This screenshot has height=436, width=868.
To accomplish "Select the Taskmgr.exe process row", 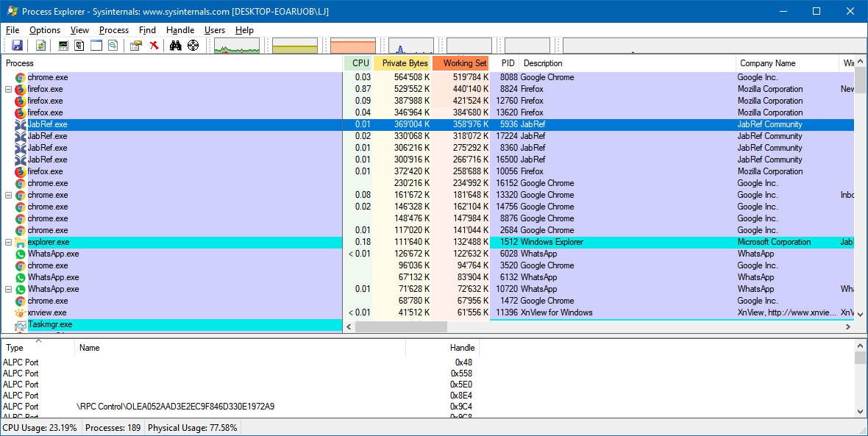I will click(171, 325).
